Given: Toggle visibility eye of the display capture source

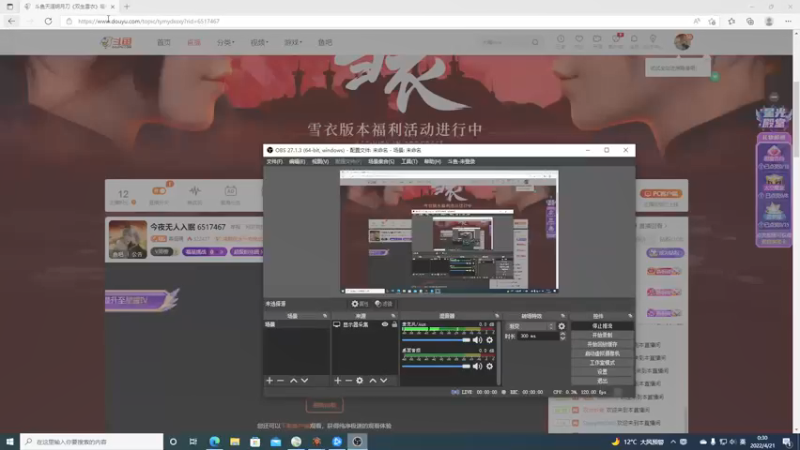Looking at the screenshot, I should (x=385, y=324).
